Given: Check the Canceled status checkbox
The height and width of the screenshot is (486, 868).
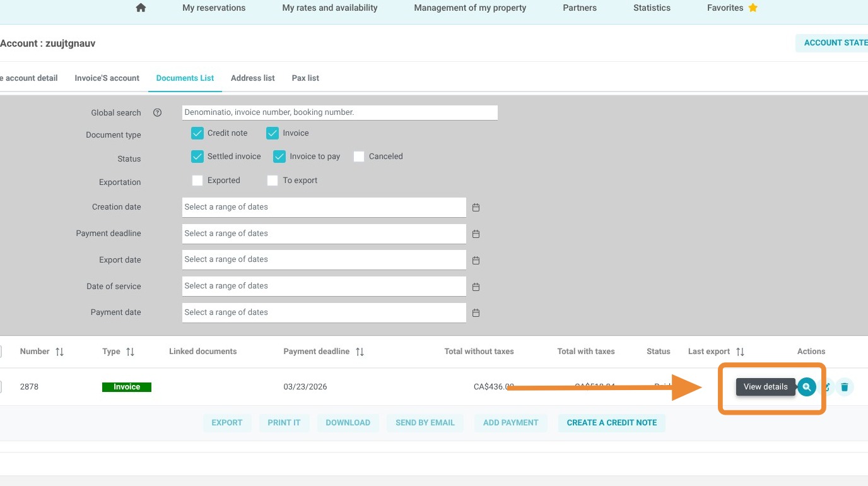Looking at the screenshot, I should click(x=359, y=157).
